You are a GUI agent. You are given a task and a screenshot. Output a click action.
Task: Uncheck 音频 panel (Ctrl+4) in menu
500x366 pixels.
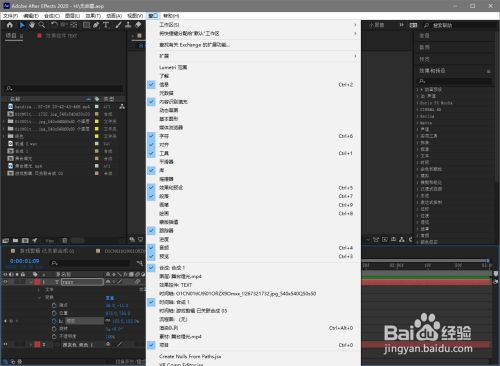click(151, 248)
